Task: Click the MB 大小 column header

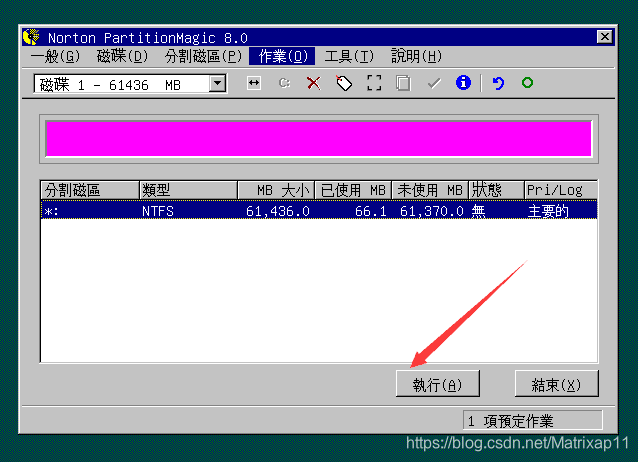Action: 276,190
